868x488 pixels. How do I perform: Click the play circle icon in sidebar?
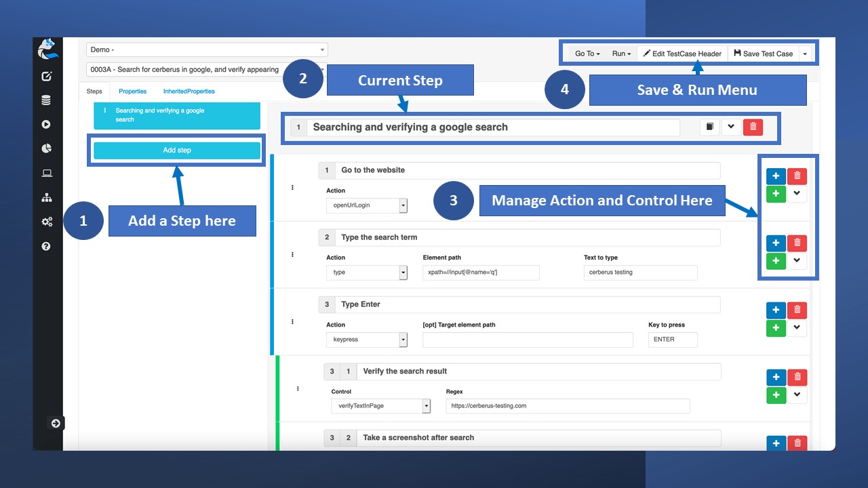pos(47,125)
